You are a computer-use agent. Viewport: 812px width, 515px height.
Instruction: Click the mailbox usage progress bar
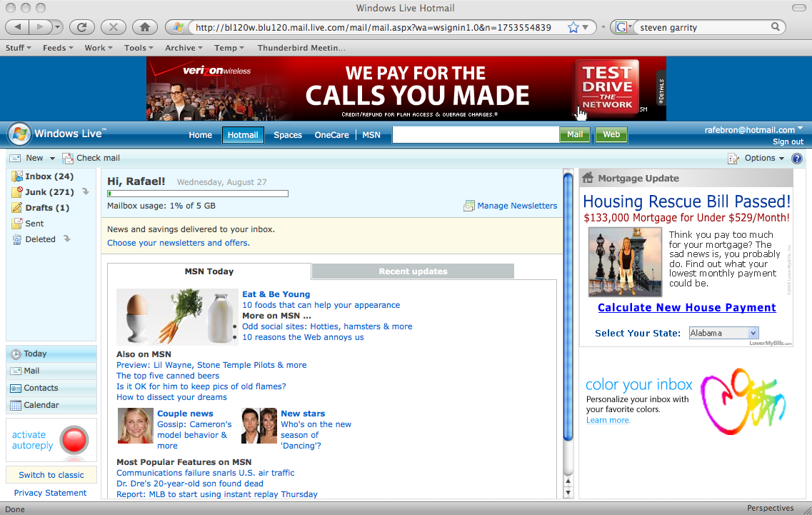click(x=198, y=194)
